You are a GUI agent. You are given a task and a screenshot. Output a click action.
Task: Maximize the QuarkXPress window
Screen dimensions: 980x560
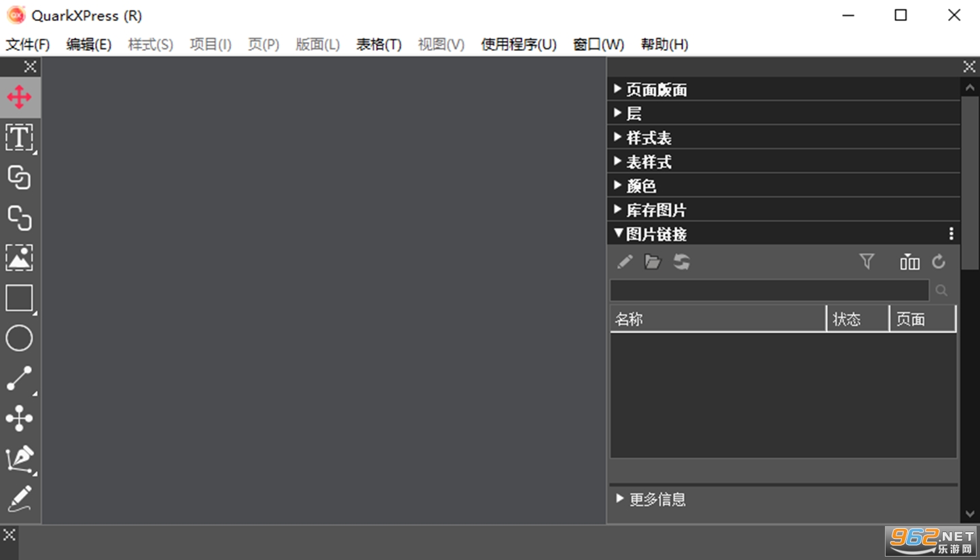[901, 15]
